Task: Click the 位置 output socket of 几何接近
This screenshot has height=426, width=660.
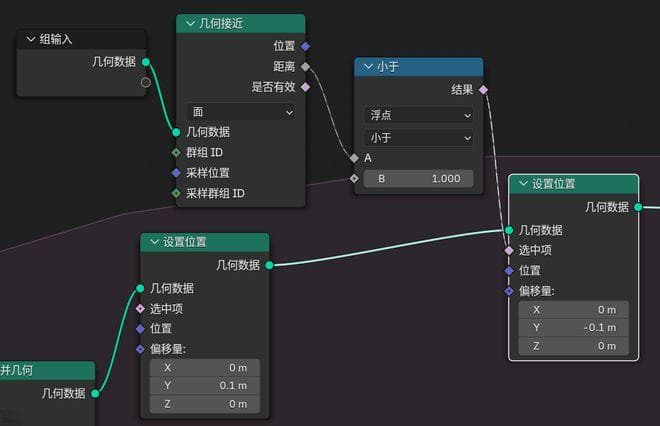Action: tap(306, 46)
